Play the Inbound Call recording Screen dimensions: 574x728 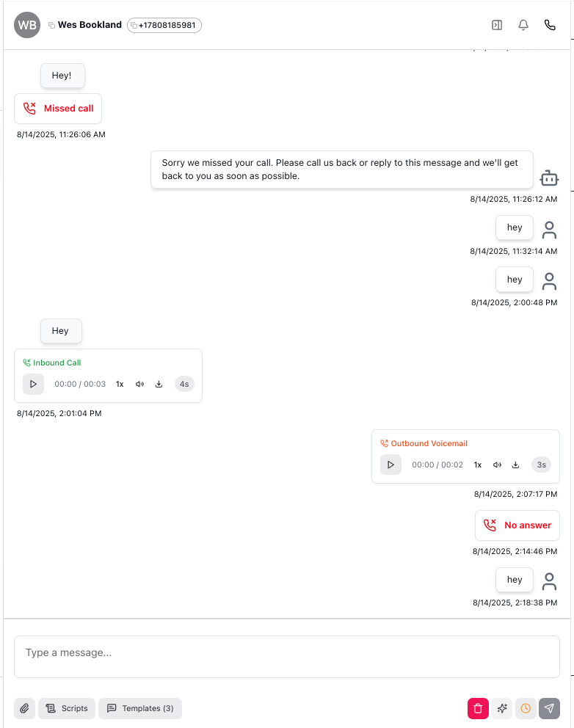(33, 384)
